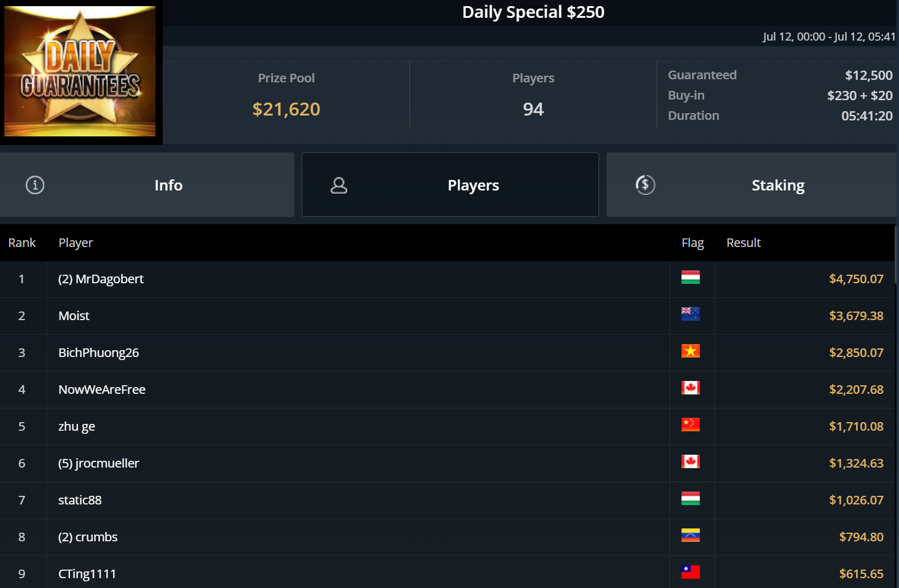Sort by the Rank column header
Image resolution: width=899 pixels, height=588 pixels.
click(22, 243)
